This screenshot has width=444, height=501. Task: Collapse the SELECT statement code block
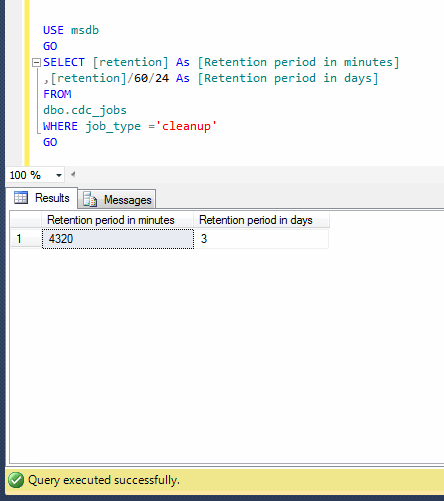coord(36,62)
